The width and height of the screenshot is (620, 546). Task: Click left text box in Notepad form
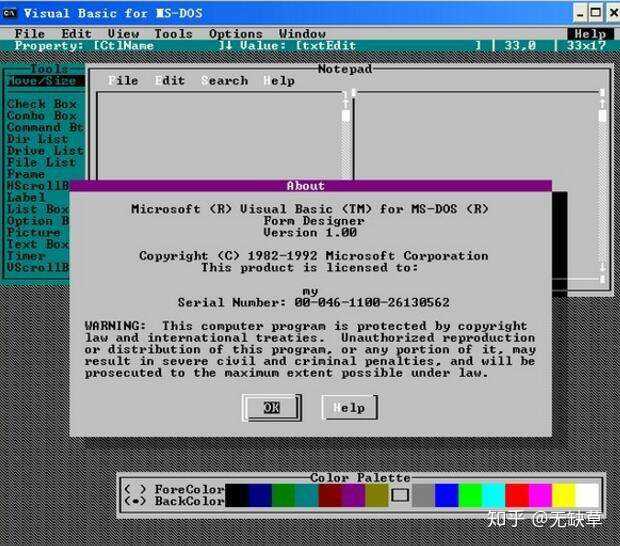click(x=219, y=136)
